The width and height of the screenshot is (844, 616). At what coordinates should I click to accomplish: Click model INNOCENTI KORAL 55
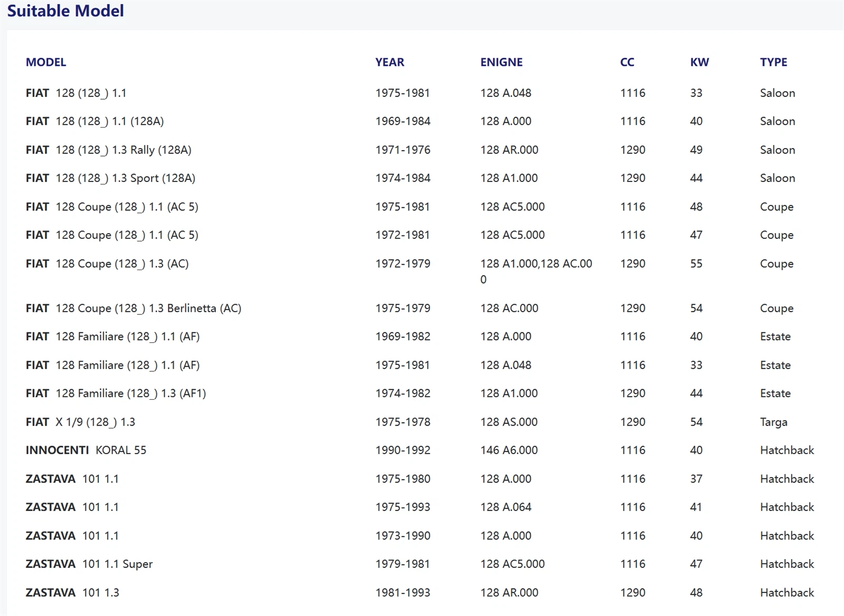(86, 450)
